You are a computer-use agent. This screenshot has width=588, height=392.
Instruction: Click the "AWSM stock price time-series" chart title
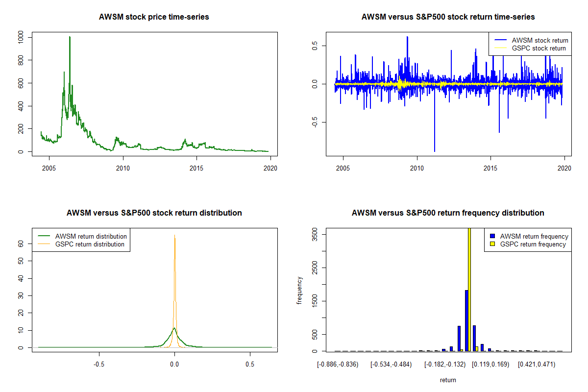click(154, 17)
